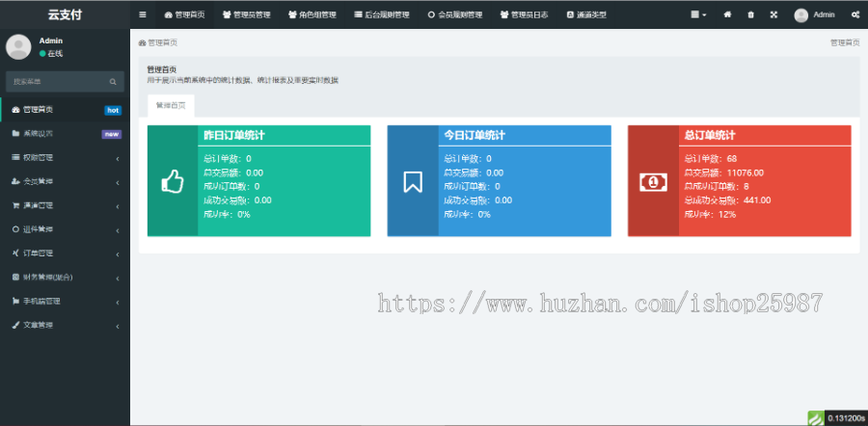Click the Admin name in the sidebar

pyautogui.click(x=51, y=40)
